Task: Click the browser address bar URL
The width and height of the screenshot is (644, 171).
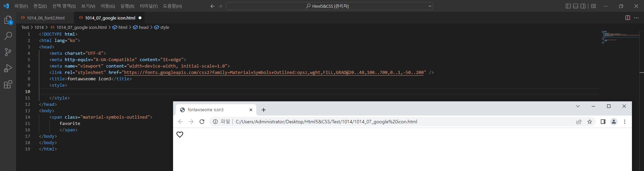Action: (x=326, y=122)
